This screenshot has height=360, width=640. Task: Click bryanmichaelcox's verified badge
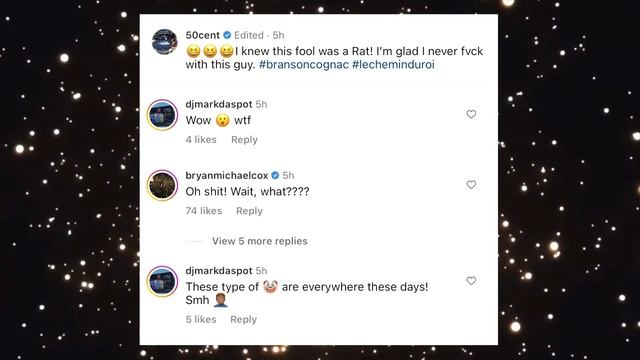(275, 176)
